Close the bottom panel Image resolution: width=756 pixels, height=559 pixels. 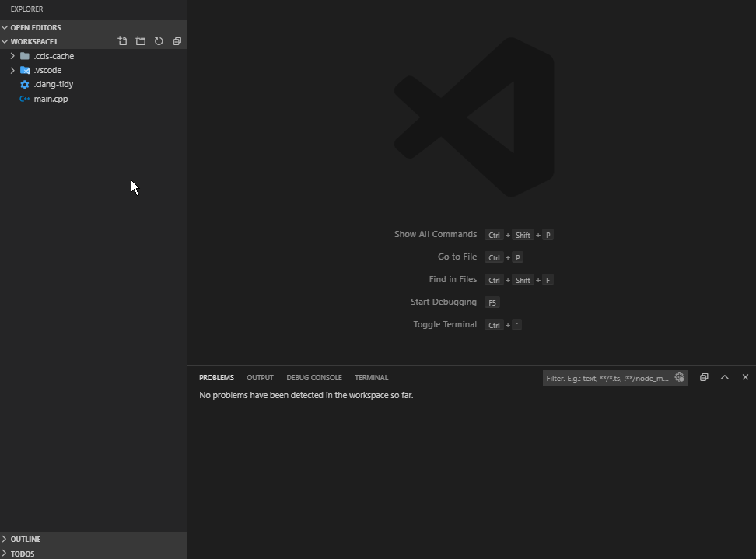[x=745, y=377]
